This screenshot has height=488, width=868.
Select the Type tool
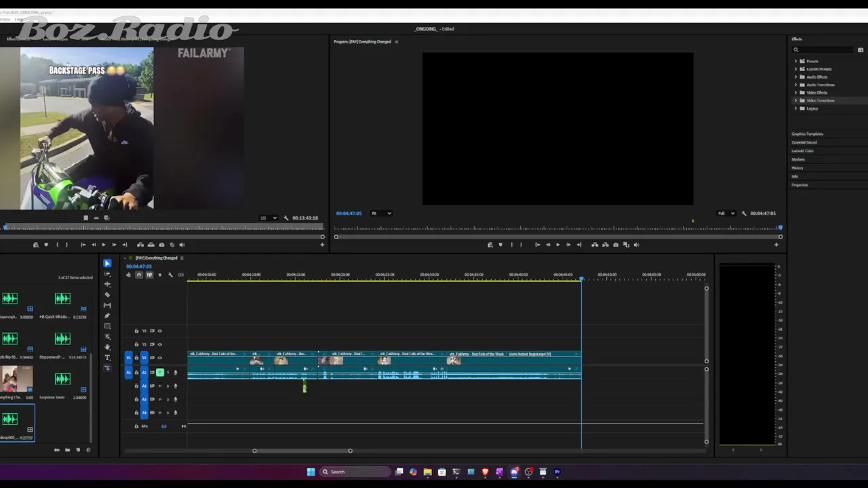[107, 358]
